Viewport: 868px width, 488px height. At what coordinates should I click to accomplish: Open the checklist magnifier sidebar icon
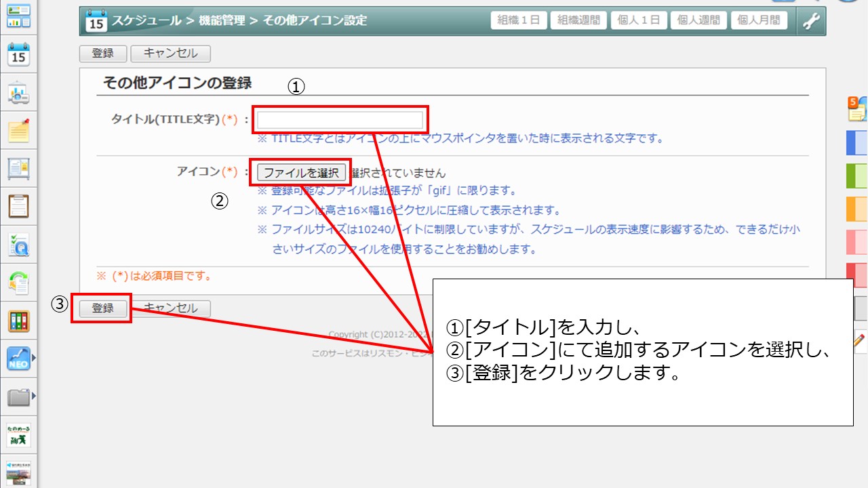(x=19, y=245)
